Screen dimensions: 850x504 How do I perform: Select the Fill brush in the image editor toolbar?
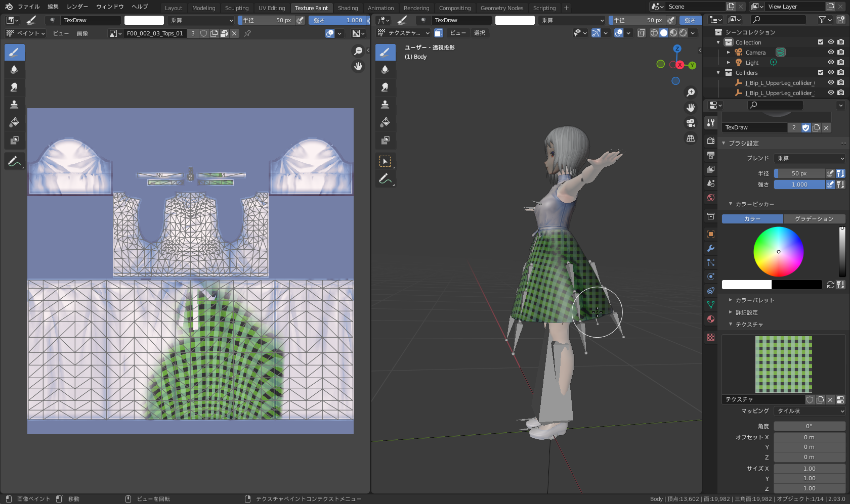14,122
